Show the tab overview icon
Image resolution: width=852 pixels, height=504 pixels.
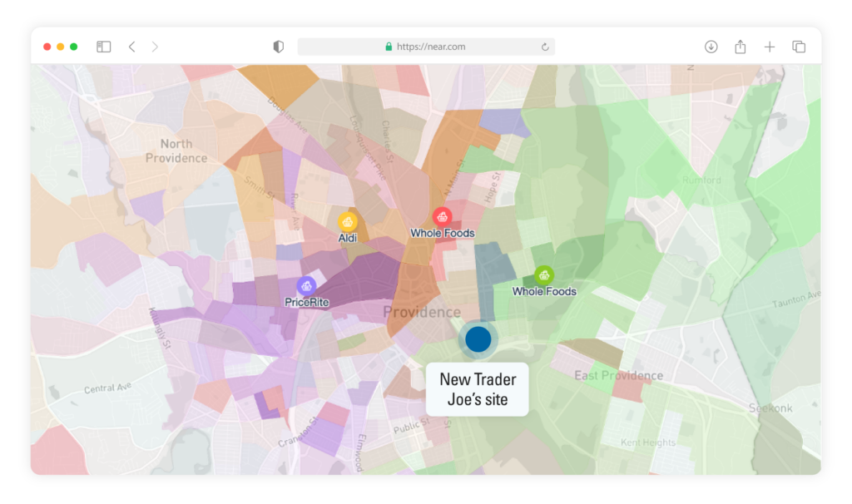tap(799, 47)
